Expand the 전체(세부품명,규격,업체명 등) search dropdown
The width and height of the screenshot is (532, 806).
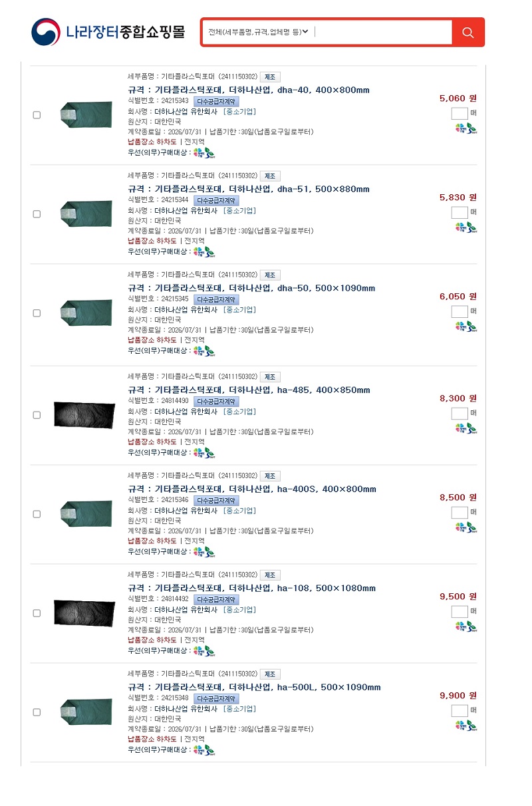click(x=258, y=32)
